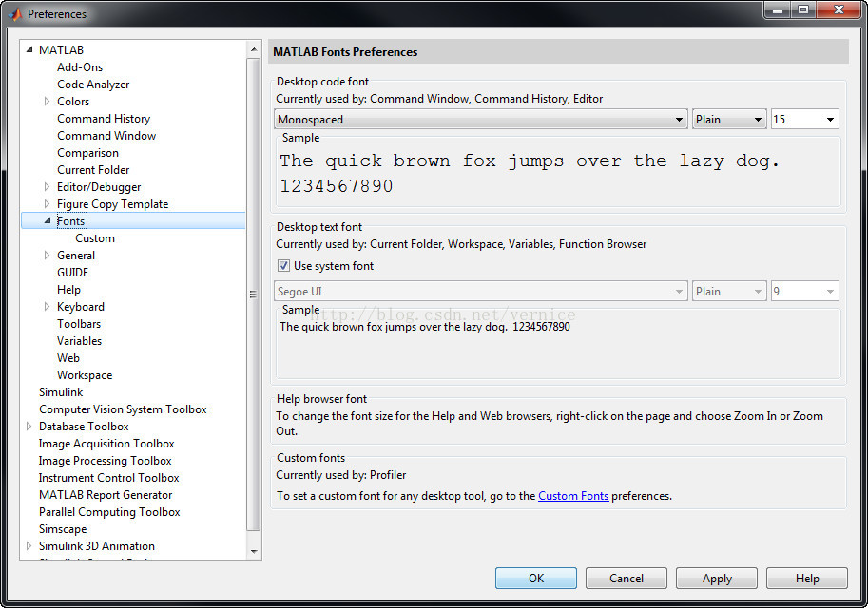The width and height of the screenshot is (868, 608).
Task: Select Custom under Fonts
Action: click(95, 238)
